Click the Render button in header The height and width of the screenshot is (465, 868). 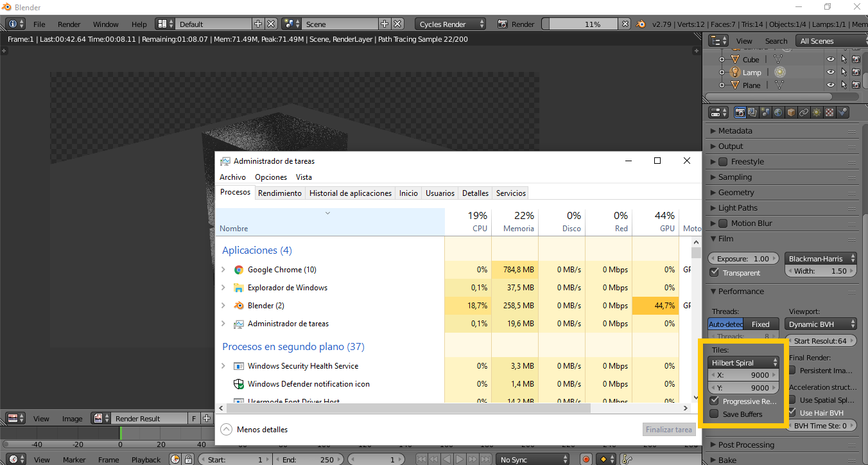point(516,24)
